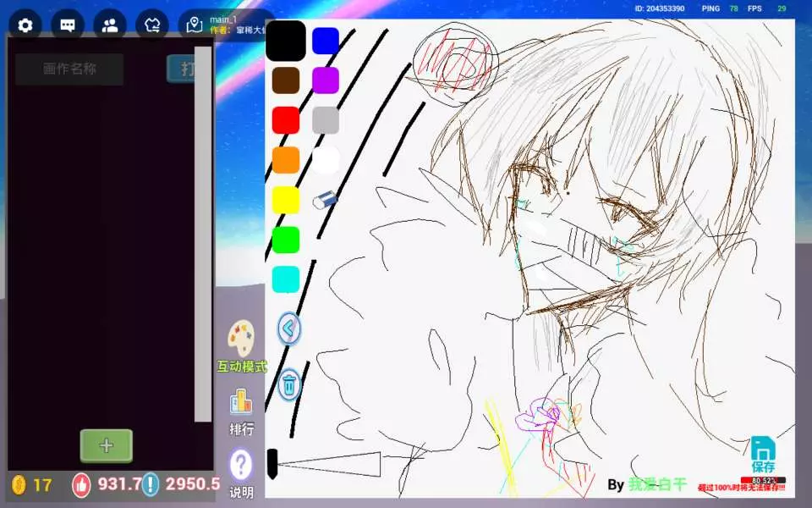The image size is (812, 508).
Task: Pick the green color swatch
Action: pyautogui.click(x=286, y=240)
